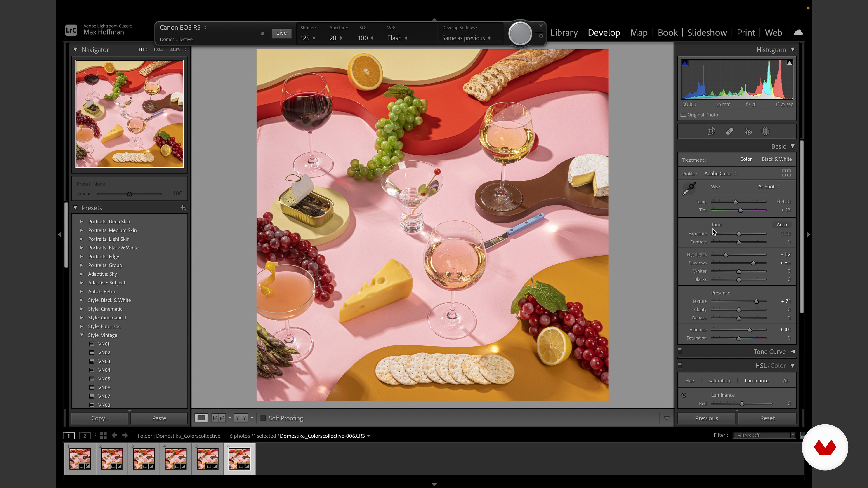Toggle the Live view button
868x488 pixels.
pos(281,33)
